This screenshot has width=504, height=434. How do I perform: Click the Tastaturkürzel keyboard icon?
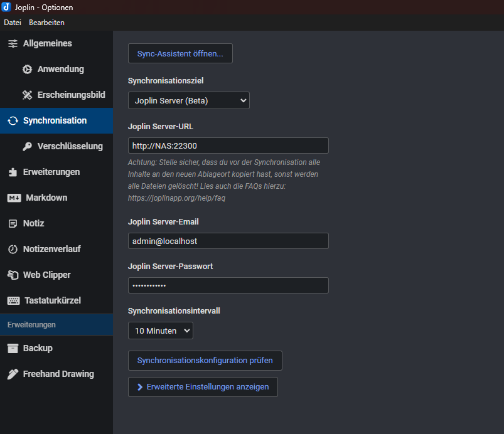point(13,300)
